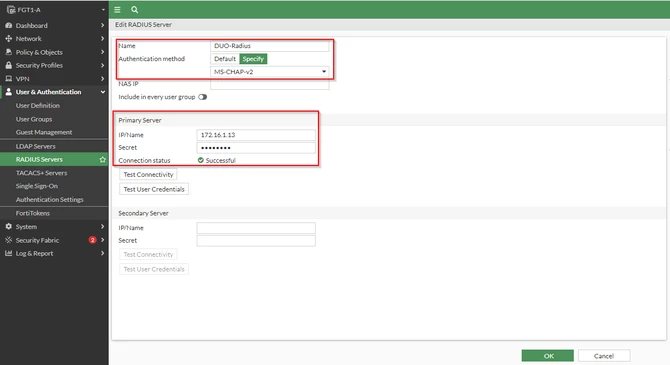The image size is (670, 365).
Task: Expand the Security Fabric chevron
Action: tap(103, 240)
